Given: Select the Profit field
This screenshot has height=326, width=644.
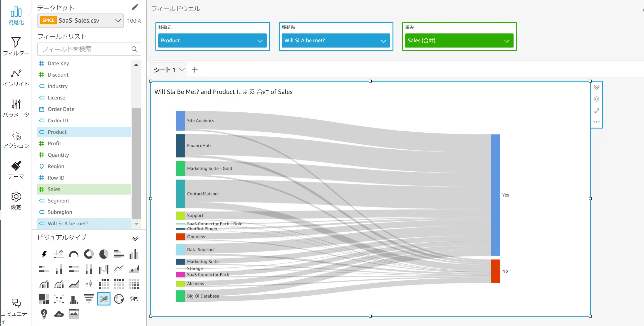Looking at the screenshot, I should coord(84,143).
